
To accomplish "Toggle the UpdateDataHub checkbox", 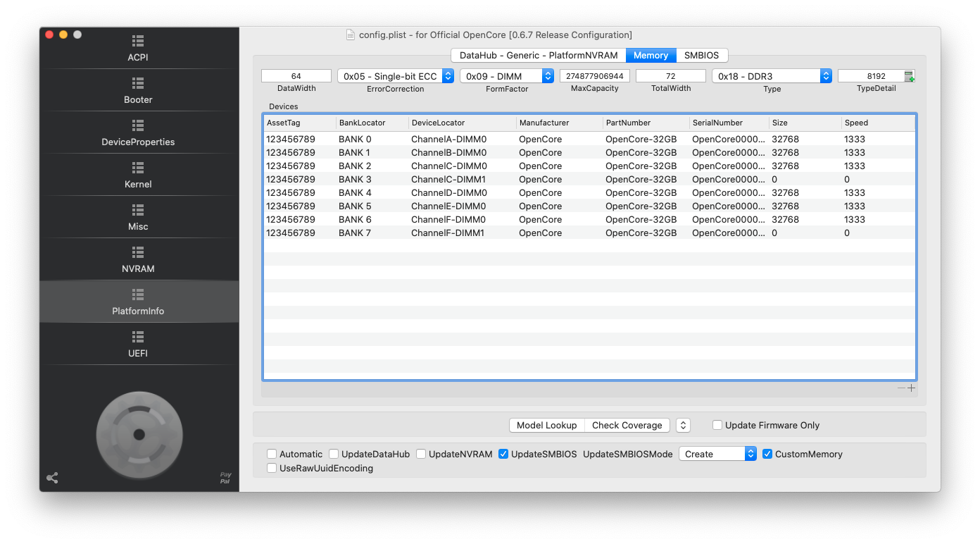I will [x=334, y=454].
